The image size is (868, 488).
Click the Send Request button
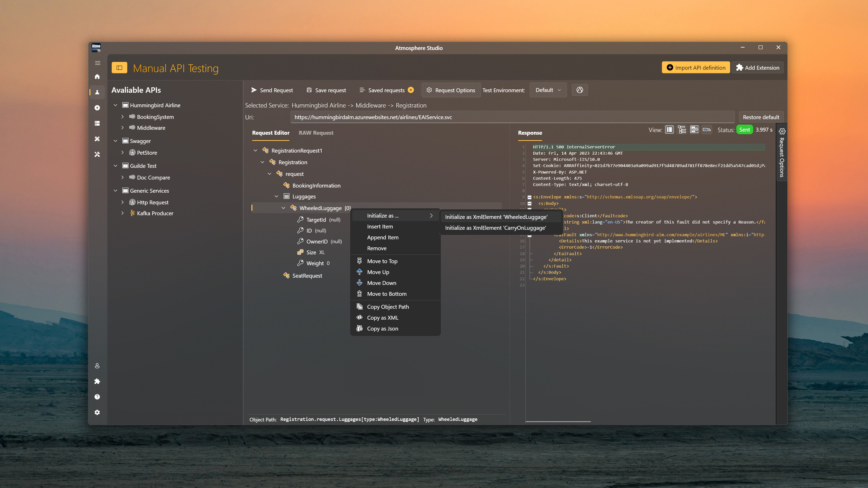coord(272,90)
